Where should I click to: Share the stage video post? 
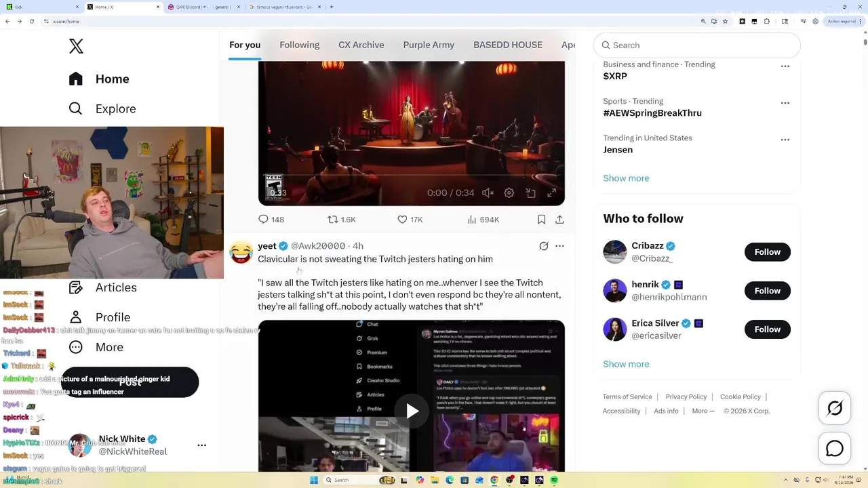(x=559, y=220)
